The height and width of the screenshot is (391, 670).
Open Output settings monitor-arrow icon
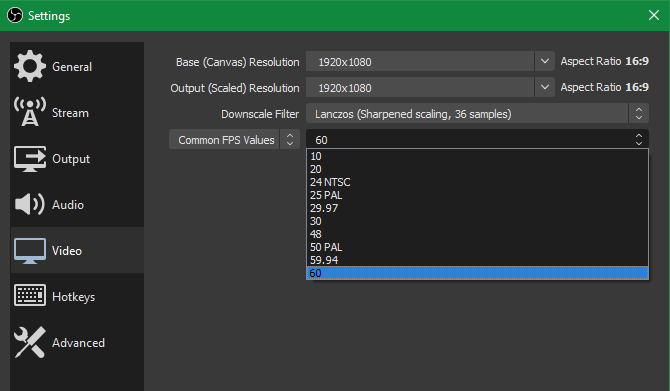(29, 159)
